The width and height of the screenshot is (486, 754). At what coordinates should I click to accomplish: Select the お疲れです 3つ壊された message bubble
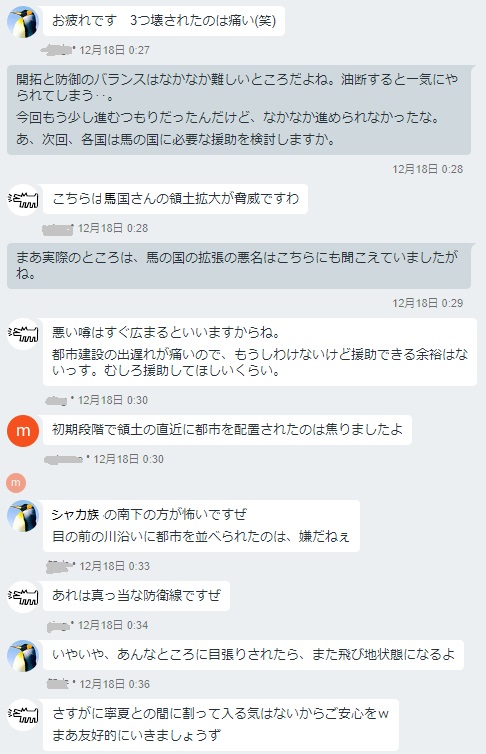(x=164, y=21)
